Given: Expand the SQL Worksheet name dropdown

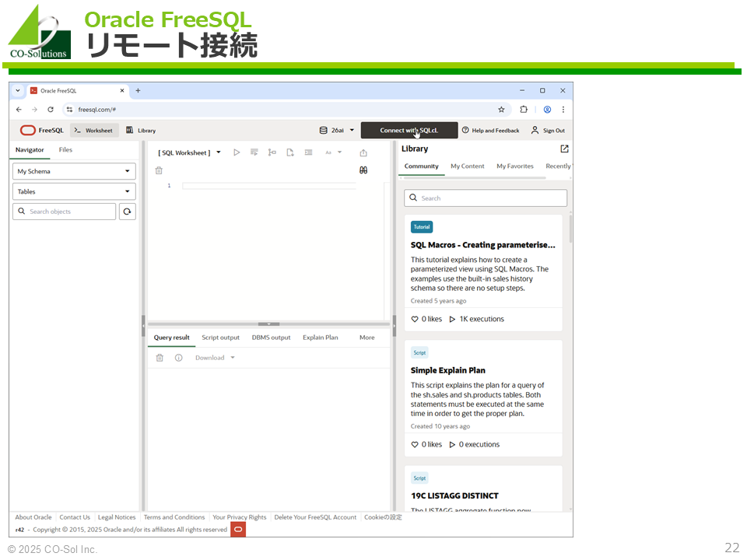Looking at the screenshot, I should 219,152.
